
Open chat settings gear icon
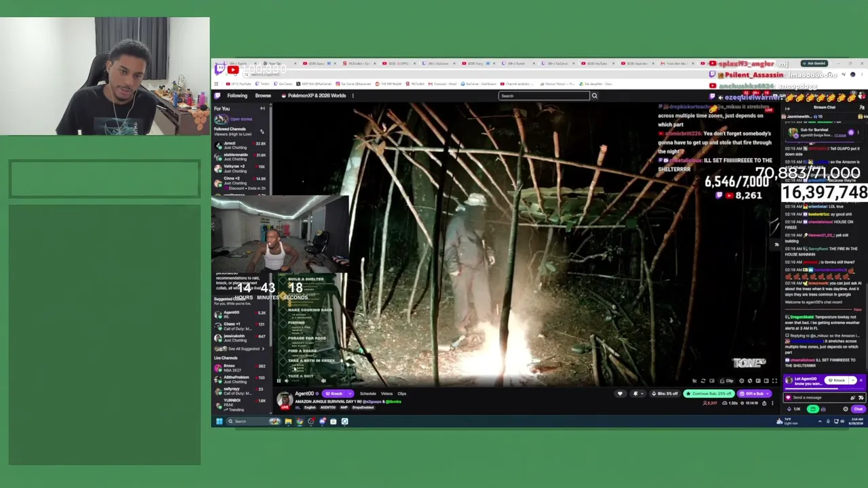[846, 409]
